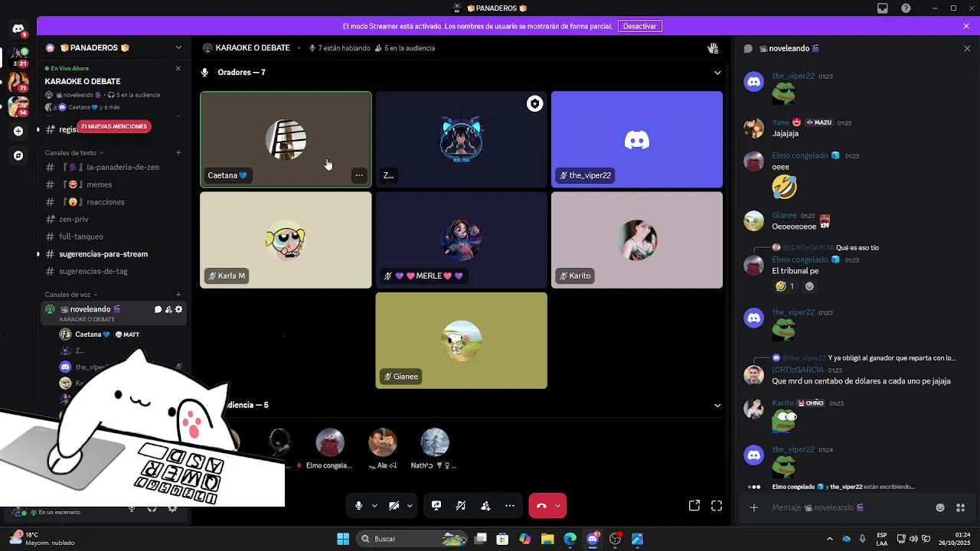Dismiss En Vivo Ahora stage banner
The height and width of the screenshot is (551, 980).
tap(178, 68)
